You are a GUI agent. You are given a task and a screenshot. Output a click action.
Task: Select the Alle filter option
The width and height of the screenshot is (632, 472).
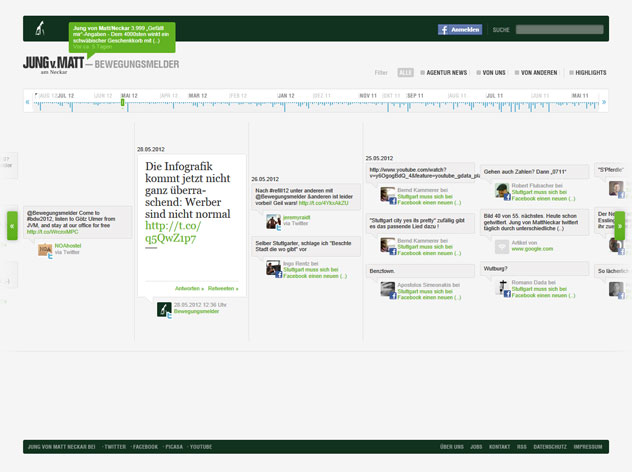click(x=405, y=73)
